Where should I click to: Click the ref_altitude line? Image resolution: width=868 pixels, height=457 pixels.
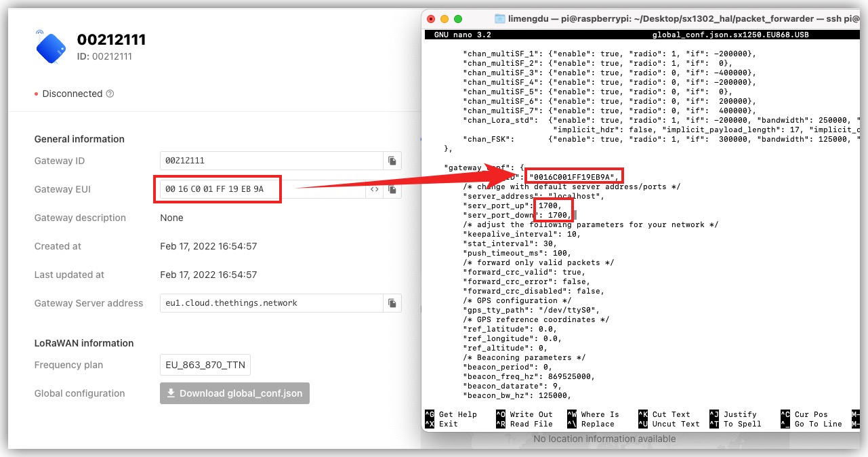505,348
